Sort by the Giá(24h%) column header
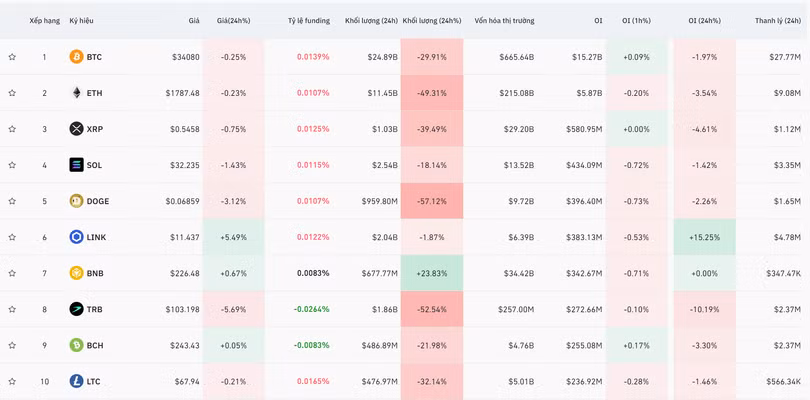Image resolution: width=810 pixels, height=400 pixels. click(x=233, y=20)
